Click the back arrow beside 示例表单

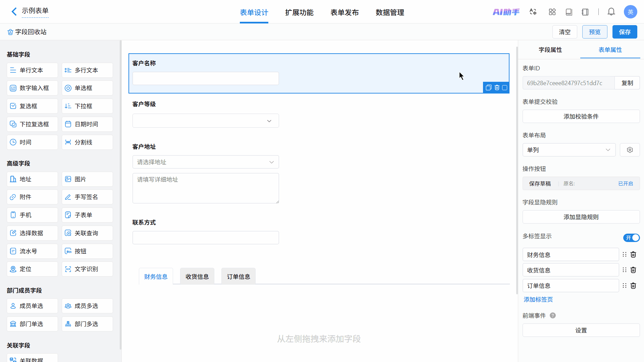pyautogui.click(x=14, y=12)
